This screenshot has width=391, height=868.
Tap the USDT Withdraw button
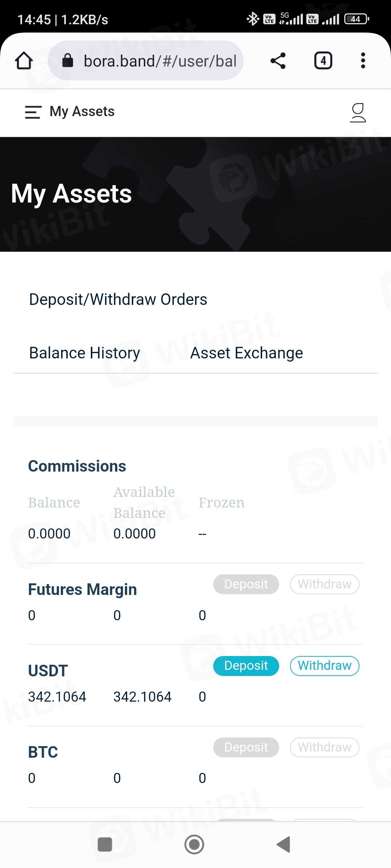point(324,666)
